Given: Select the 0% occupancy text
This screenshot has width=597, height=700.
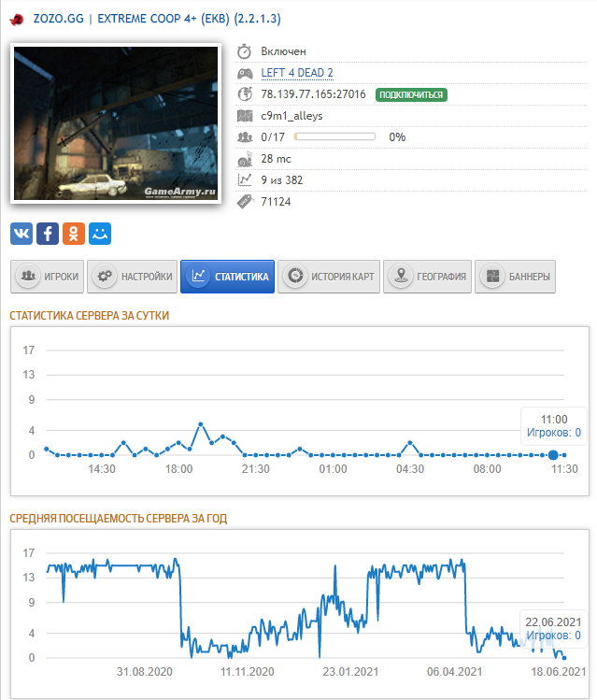Looking at the screenshot, I should point(397,137).
